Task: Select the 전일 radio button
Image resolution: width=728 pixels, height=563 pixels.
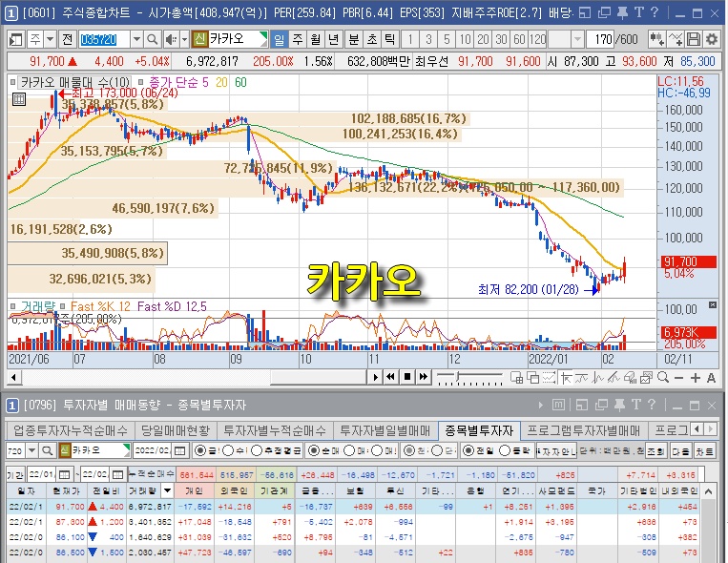Action: point(468,450)
